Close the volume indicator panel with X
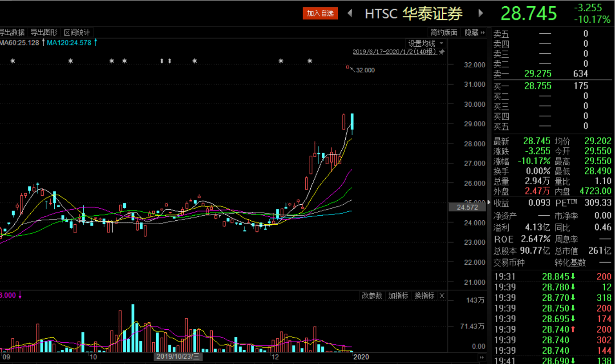This screenshot has height=364, width=615. click(442, 295)
